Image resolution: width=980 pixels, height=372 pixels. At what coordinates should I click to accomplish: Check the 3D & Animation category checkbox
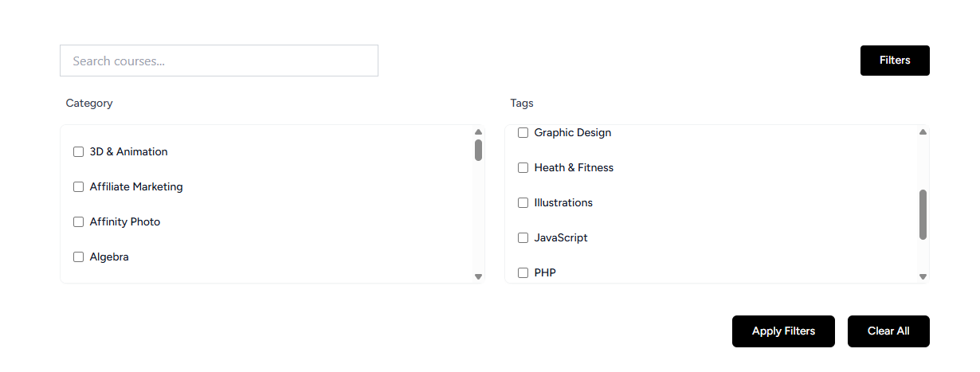coord(79,152)
